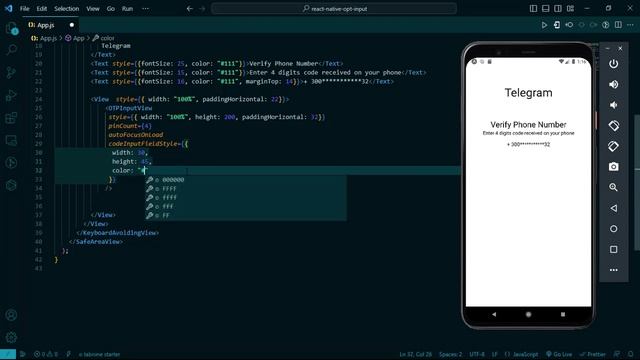
Task: Click the Ln 32 cursor position in the status bar
Action: tap(416, 354)
